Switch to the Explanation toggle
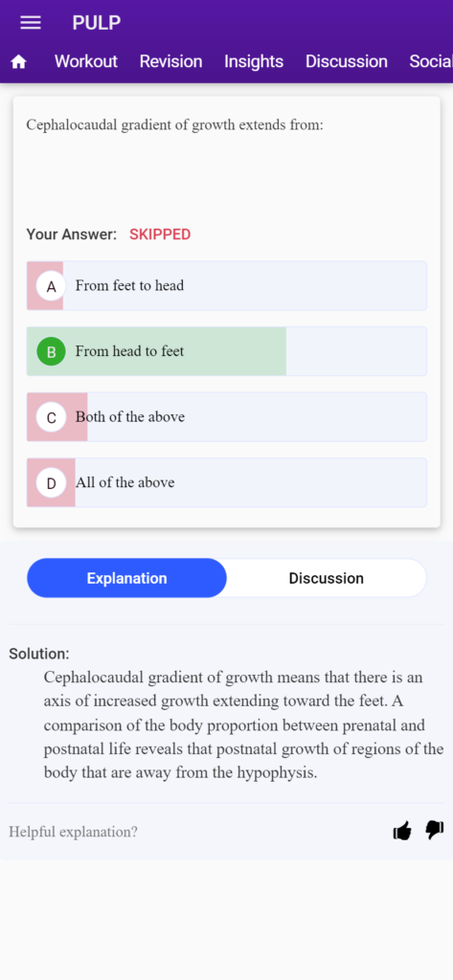 pyautogui.click(x=127, y=578)
